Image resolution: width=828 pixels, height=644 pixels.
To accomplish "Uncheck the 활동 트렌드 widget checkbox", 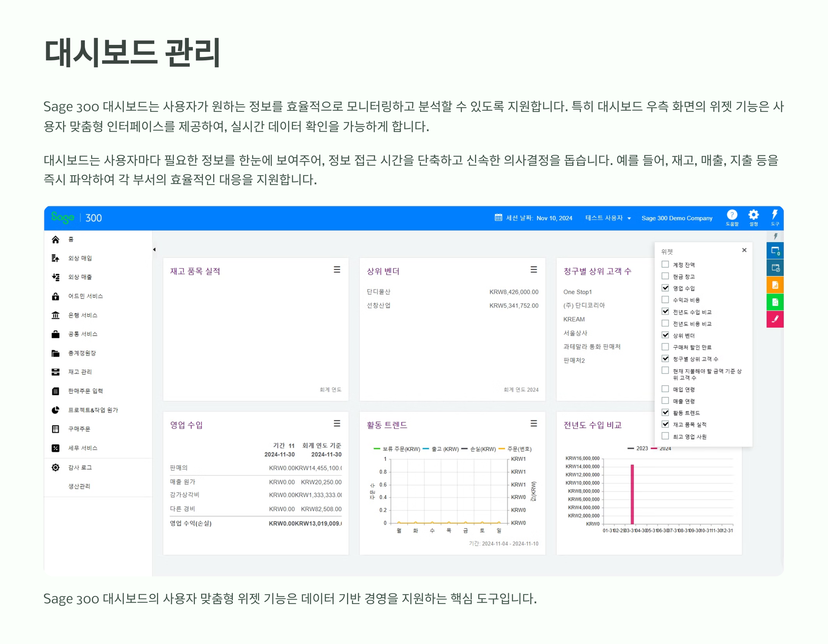I will [665, 412].
